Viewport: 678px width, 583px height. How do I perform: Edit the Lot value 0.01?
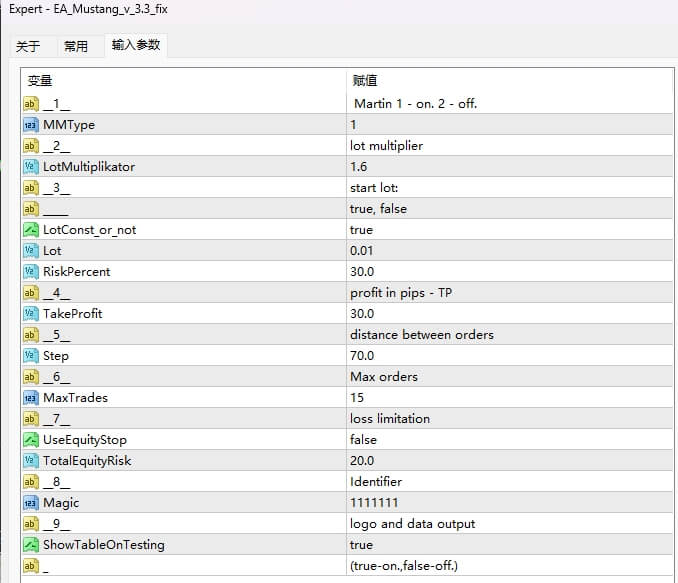362,251
